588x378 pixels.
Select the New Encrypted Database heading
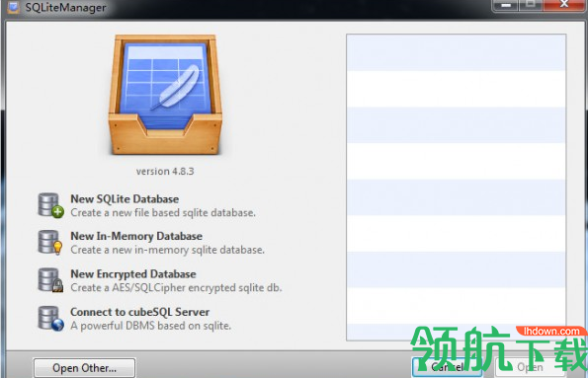[133, 273]
